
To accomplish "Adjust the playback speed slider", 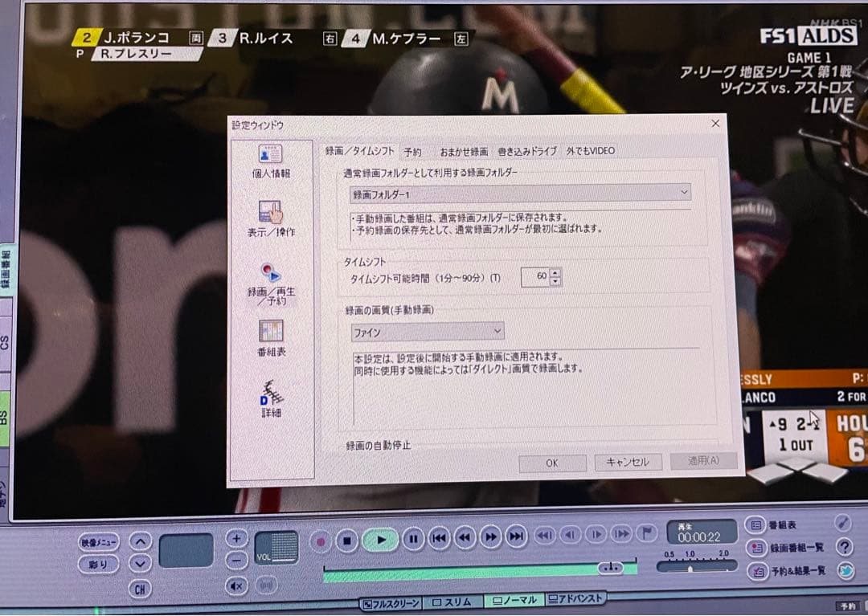I will tap(691, 569).
